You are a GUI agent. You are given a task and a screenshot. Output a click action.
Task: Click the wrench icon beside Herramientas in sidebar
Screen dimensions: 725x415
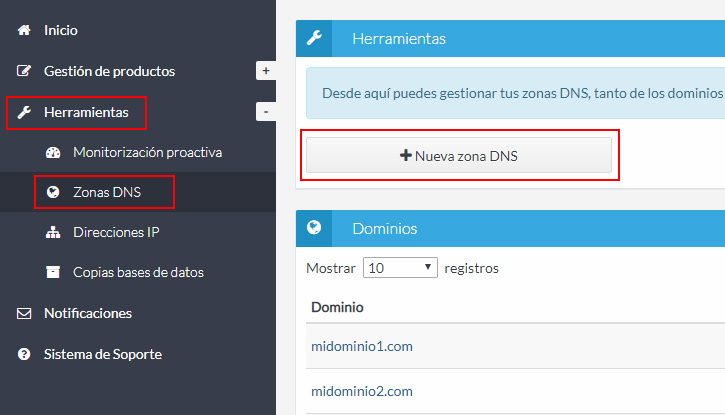[25, 112]
